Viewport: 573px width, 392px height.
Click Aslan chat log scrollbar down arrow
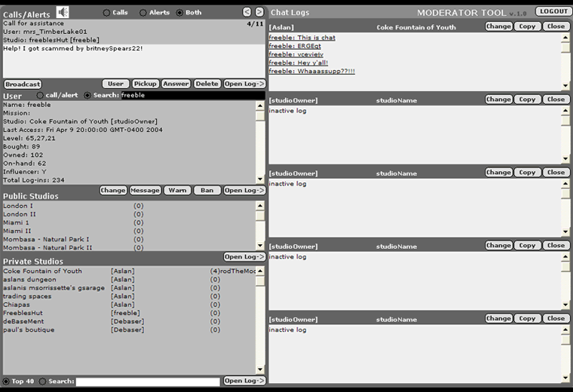565,85
